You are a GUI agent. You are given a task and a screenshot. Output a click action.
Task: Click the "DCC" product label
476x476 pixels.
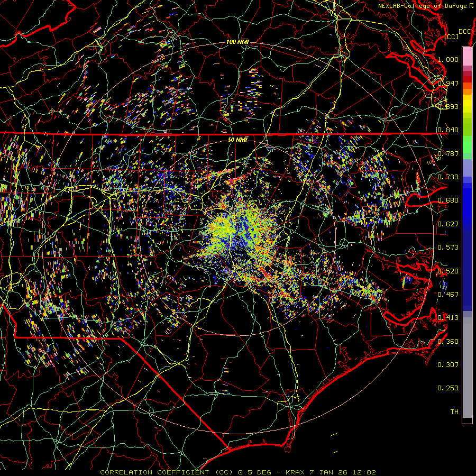[464, 32]
